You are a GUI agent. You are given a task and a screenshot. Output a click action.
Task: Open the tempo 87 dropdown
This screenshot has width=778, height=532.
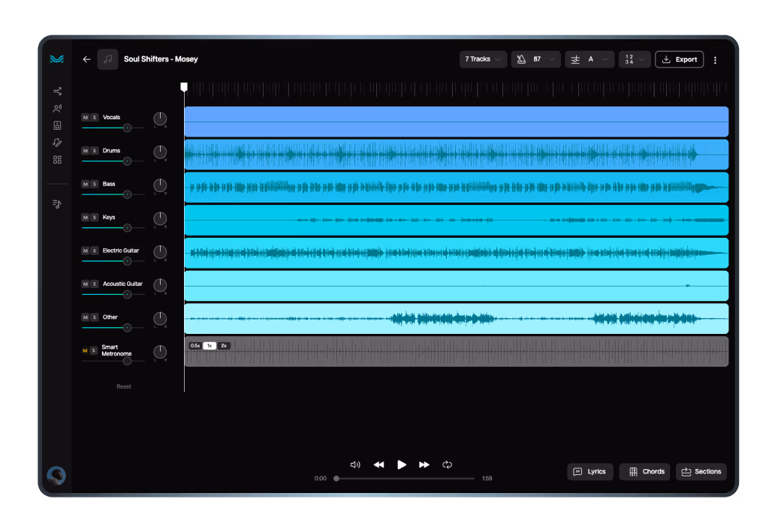[536, 59]
